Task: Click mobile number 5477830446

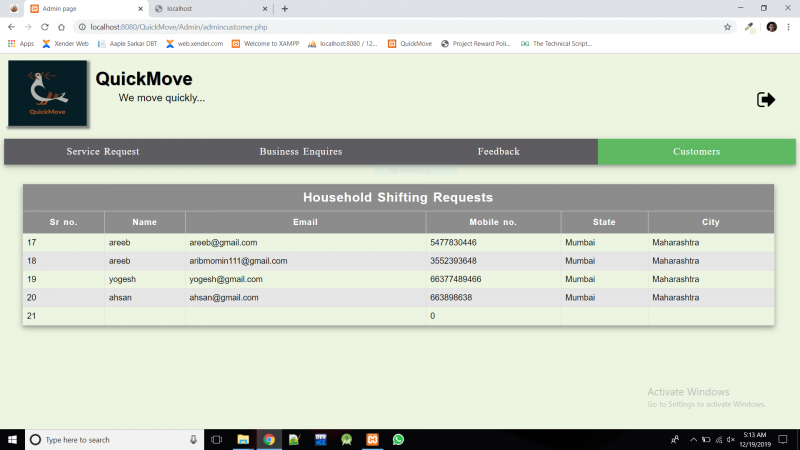Action: [453, 242]
